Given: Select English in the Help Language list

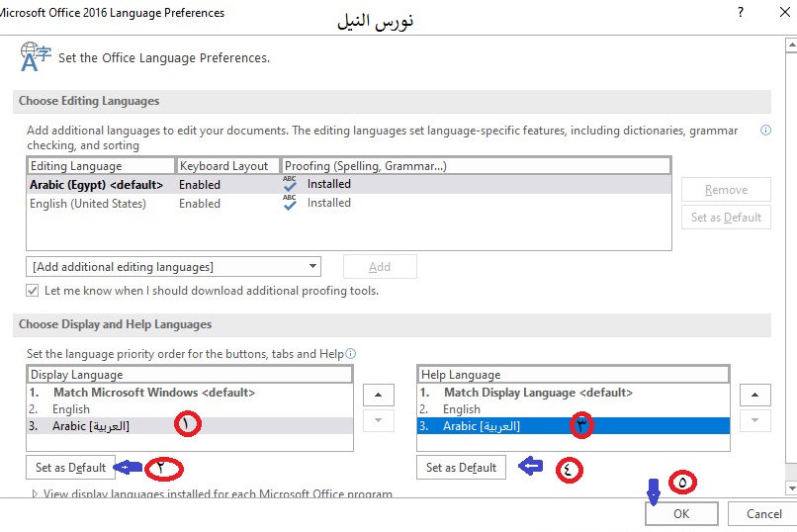Looking at the screenshot, I should pyautogui.click(x=461, y=409).
